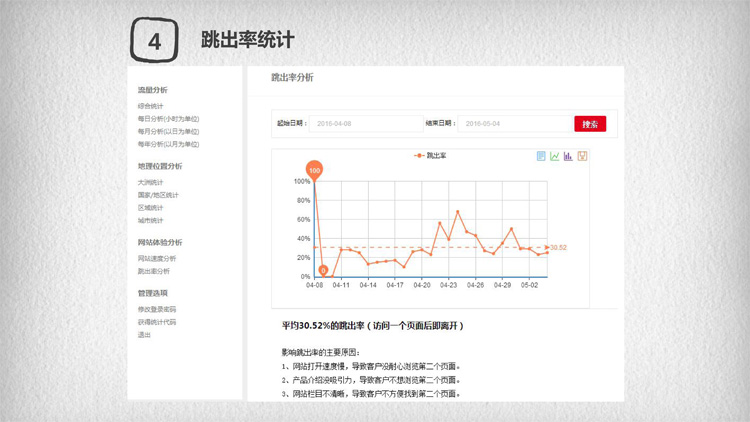Toggle the 跳出率 legend series
Screen dimensions: 750x422
[x=430, y=156]
